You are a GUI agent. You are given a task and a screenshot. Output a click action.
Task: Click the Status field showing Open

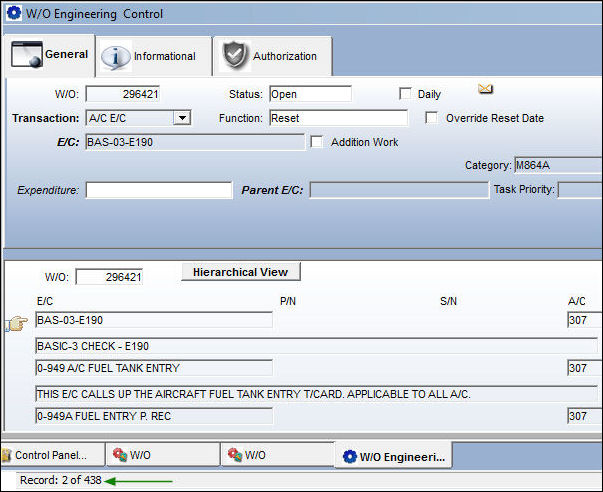tap(310, 94)
